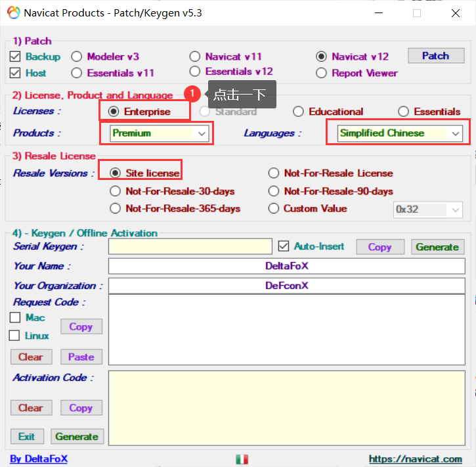476x467 pixels.
Task: Click the Your Name field with DeltaFoX
Action: coord(286,266)
